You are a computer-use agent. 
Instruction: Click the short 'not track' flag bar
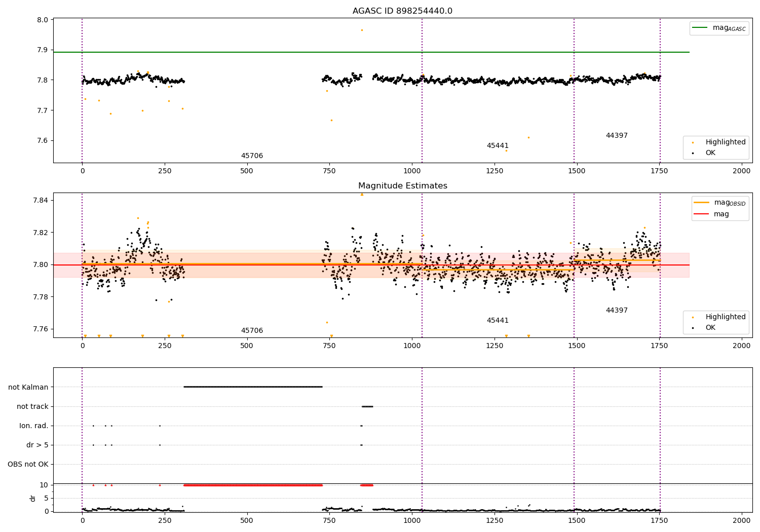tap(367, 406)
